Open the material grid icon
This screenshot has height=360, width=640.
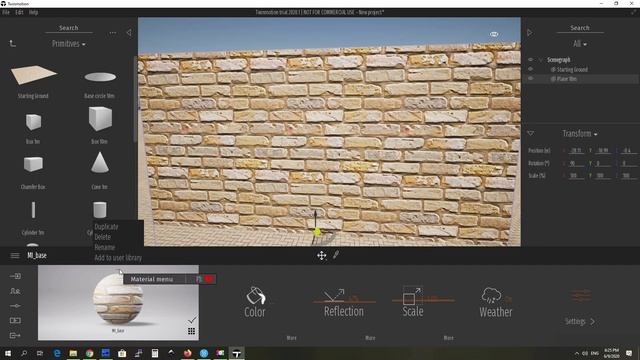point(191,331)
